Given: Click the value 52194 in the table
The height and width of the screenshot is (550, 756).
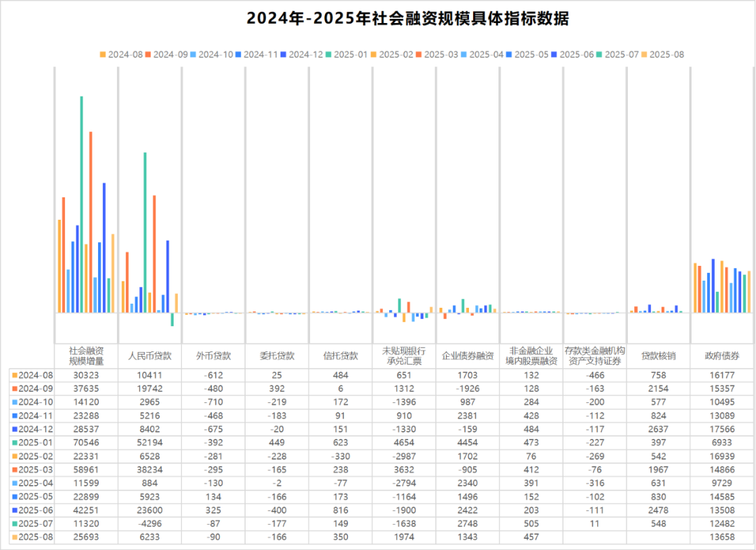Looking at the screenshot, I should click(149, 442).
